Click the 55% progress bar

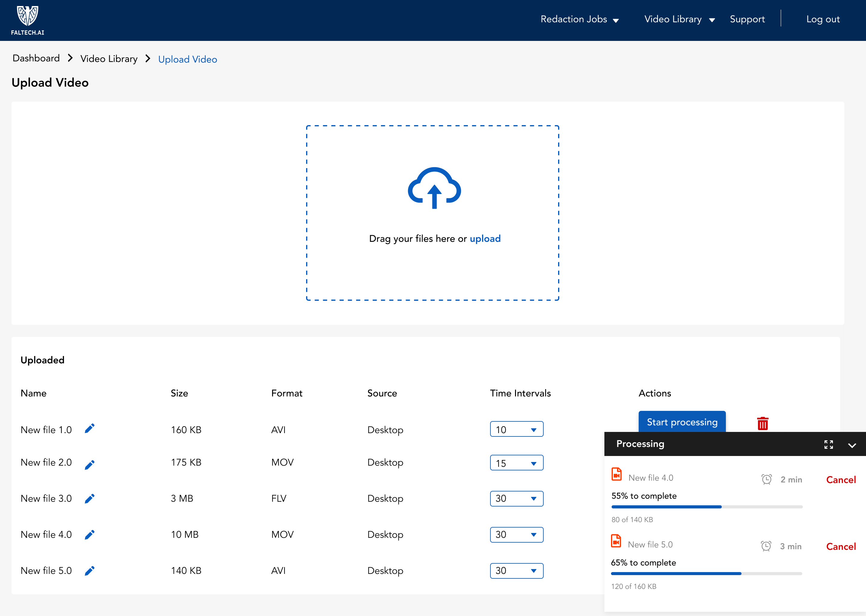(x=707, y=507)
